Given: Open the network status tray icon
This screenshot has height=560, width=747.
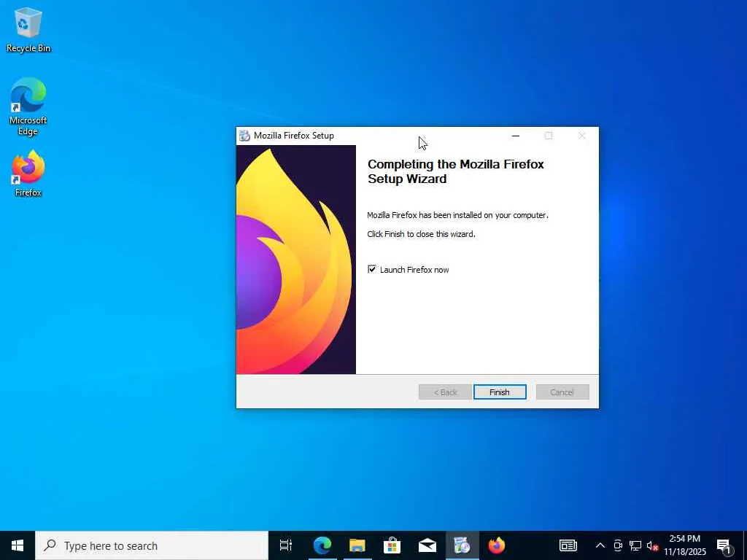Looking at the screenshot, I should click(635, 545).
